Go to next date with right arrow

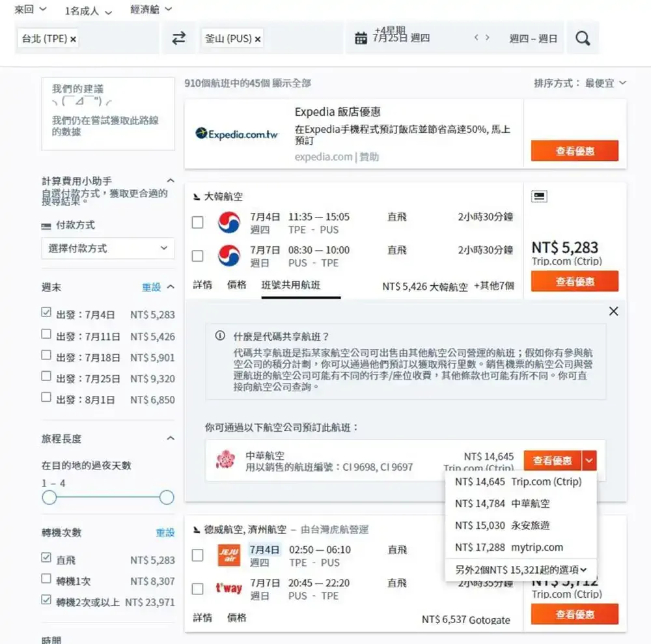pos(488,38)
